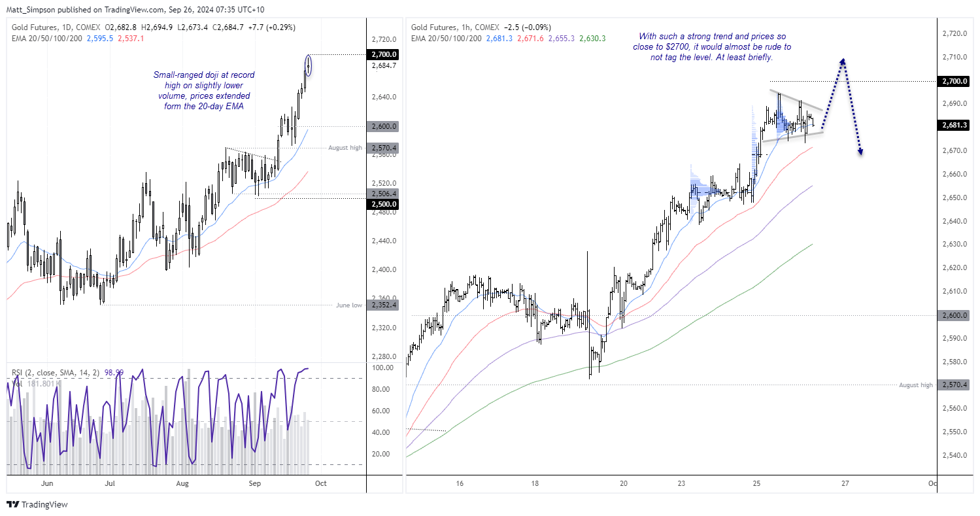Click the 'Gold Futures, 1D, COMEX' chart title
Viewport: 980px width, 516px height.
click(56, 27)
